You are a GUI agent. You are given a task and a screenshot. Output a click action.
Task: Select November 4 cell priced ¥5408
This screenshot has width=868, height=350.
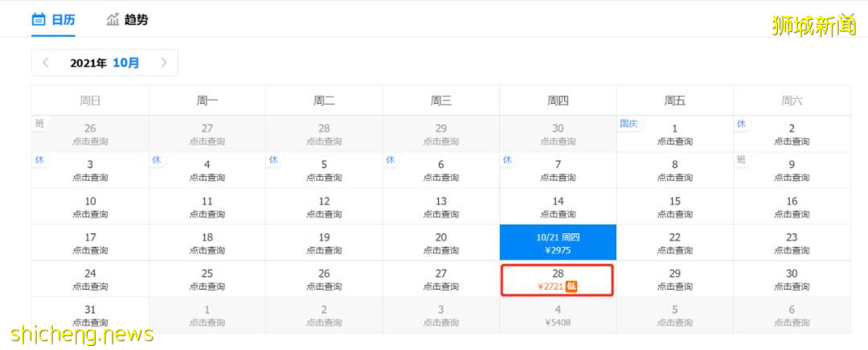558,315
